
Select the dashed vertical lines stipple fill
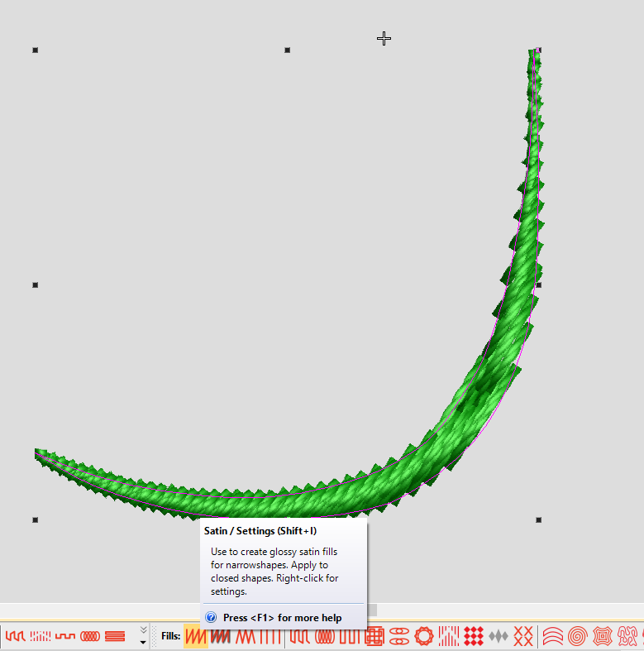(x=449, y=636)
